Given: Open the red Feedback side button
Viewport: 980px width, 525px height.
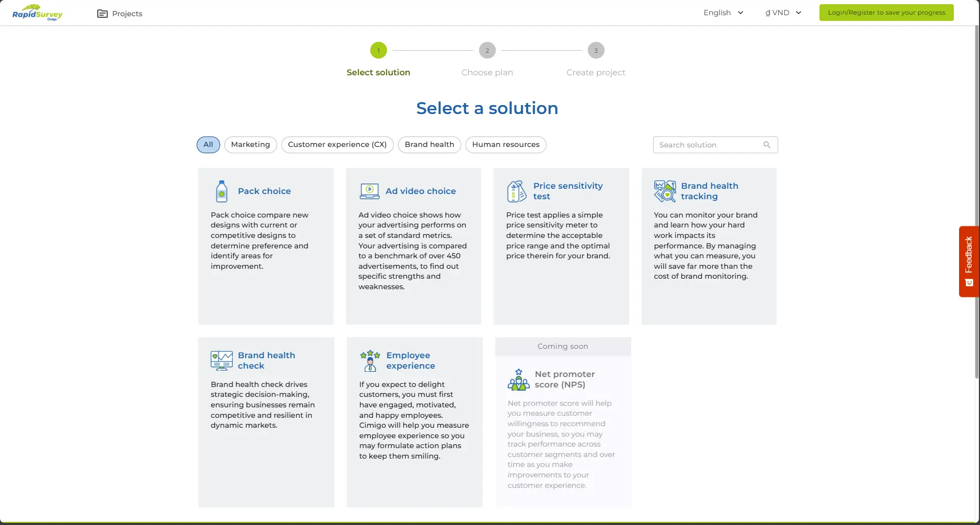Looking at the screenshot, I should coord(968,261).
